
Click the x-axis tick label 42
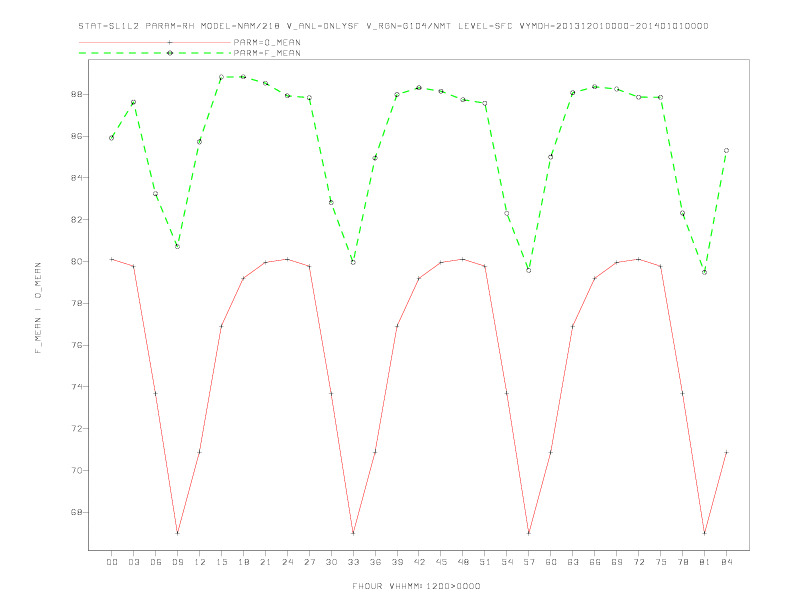click(419, 562)
